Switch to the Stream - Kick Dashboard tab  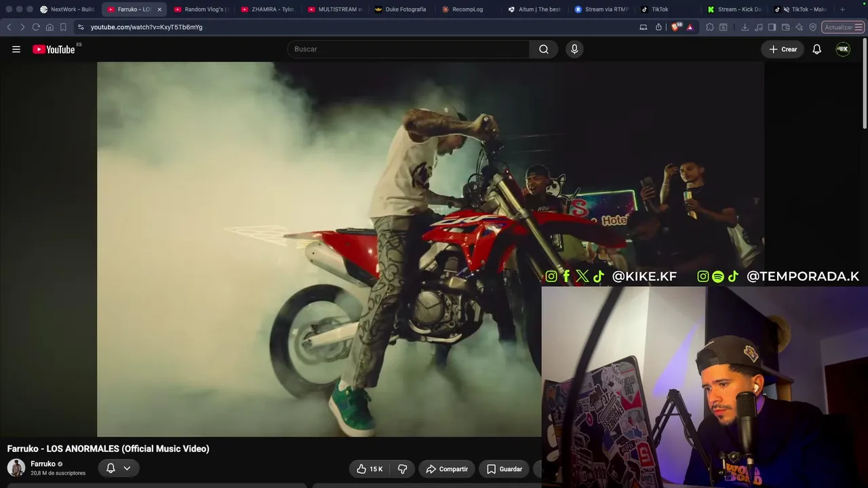(x=735, y=9)
